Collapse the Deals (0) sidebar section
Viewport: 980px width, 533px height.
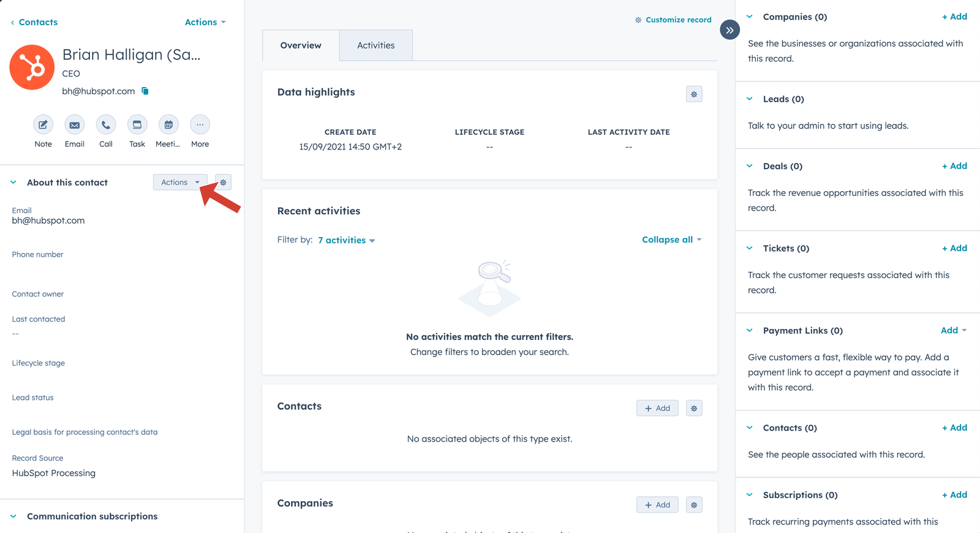750,166
